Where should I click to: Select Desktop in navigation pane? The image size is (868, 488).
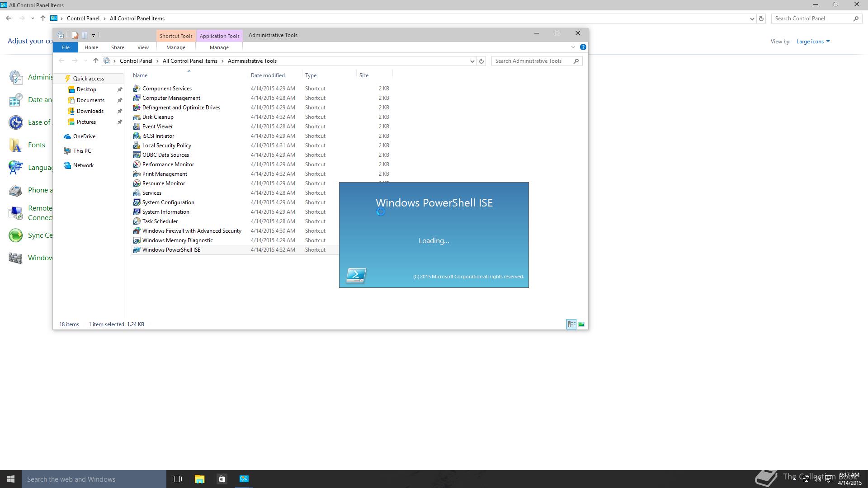86,89
